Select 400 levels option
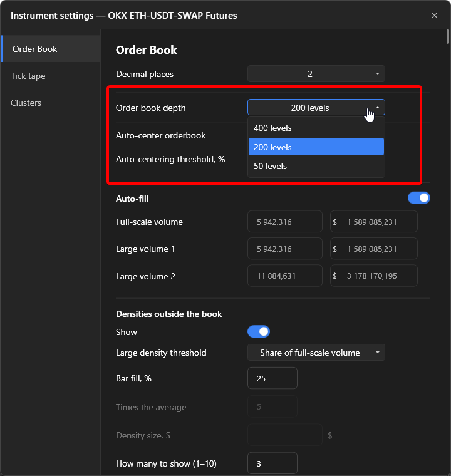Screen dimensions: 451x476 pyautogui.click(x=316, y=128)
